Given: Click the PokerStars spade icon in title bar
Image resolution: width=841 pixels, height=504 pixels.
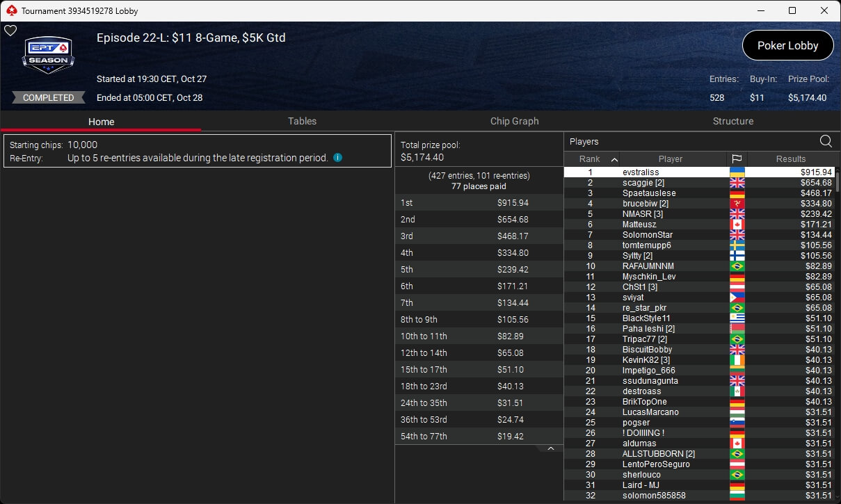Looking at the screenshot, I should point(10,11).
